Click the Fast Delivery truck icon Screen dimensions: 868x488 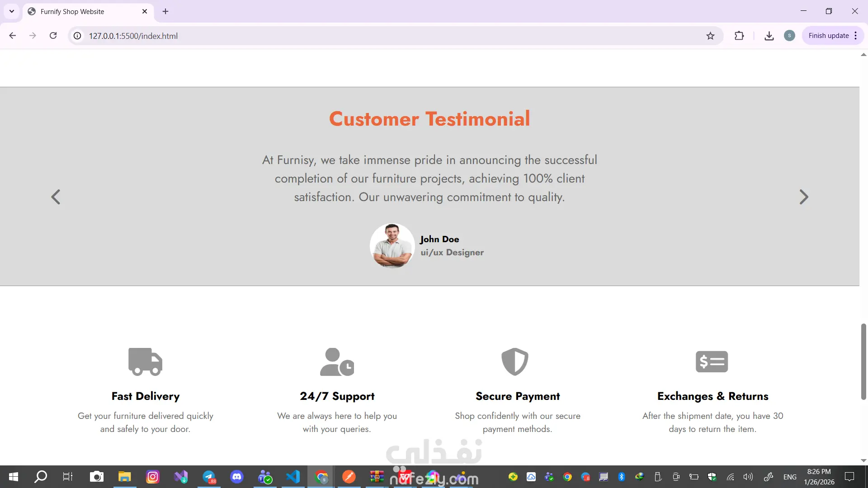click(x=145, y=361)
